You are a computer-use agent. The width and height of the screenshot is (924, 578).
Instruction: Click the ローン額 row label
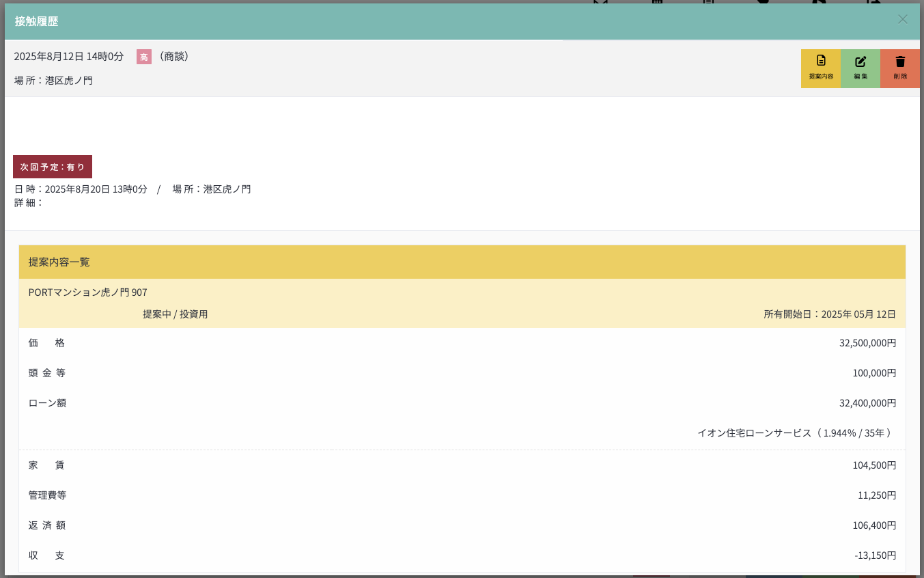(47, 403)
